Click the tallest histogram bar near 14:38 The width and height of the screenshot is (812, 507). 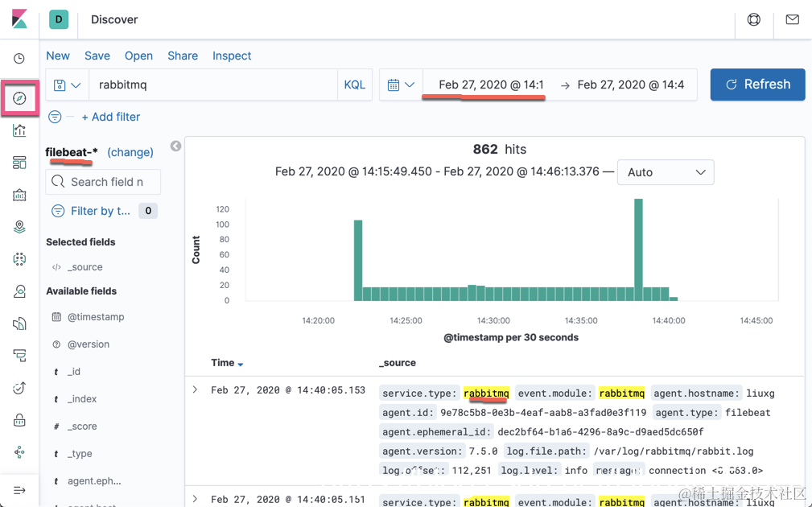pos(638,249)
